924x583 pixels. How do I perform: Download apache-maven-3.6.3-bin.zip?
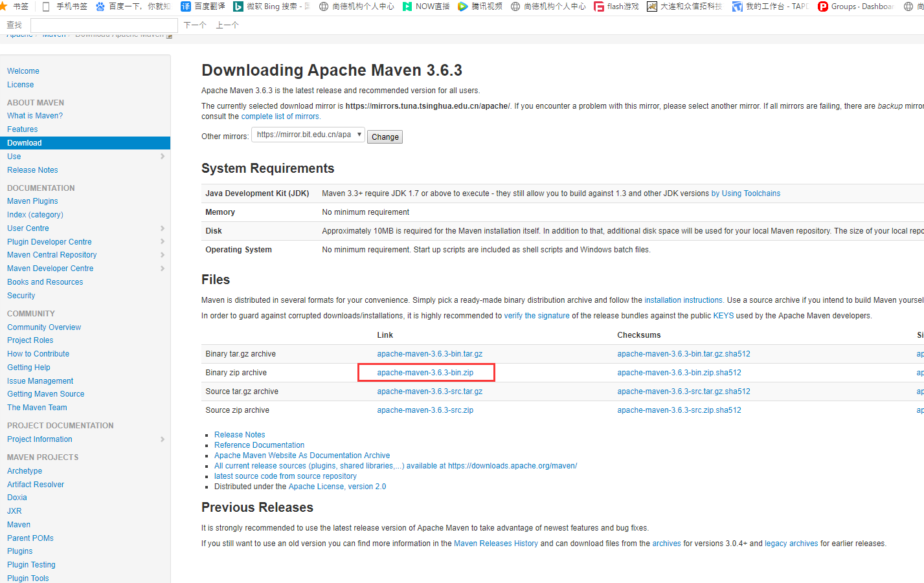click(x=425, y=373)
